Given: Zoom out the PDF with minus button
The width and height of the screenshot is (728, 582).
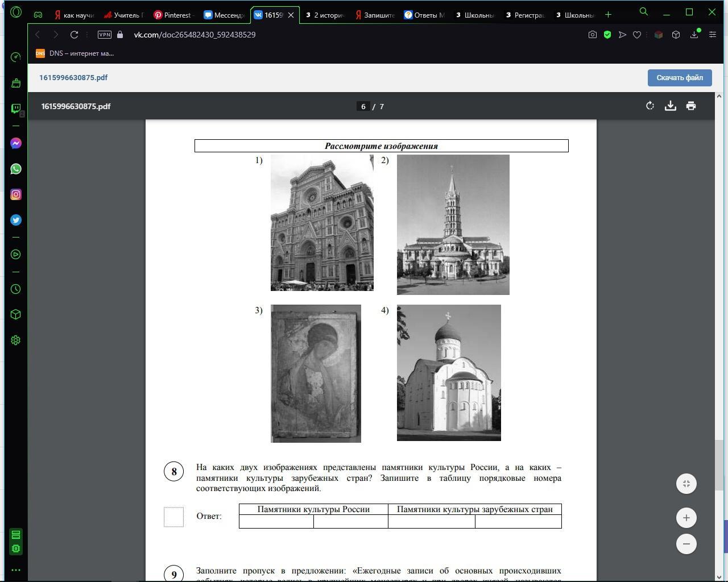Looking at the screenshot, I should pos(686,544).
